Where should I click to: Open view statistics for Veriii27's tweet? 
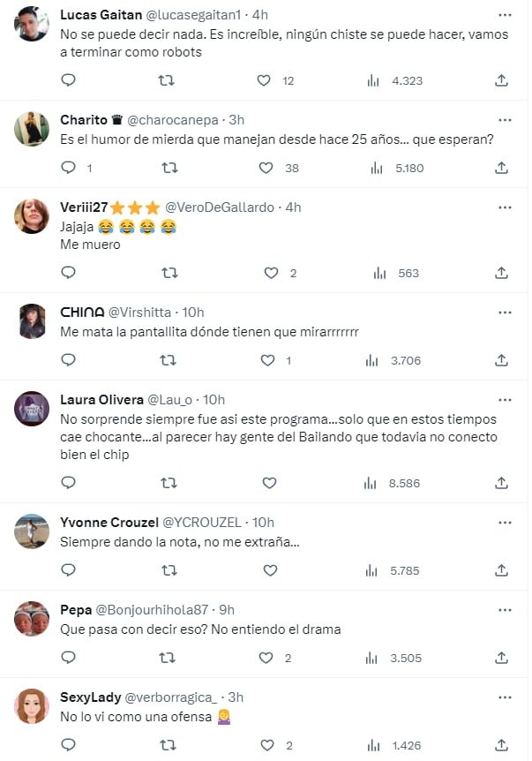pos(379,273)
